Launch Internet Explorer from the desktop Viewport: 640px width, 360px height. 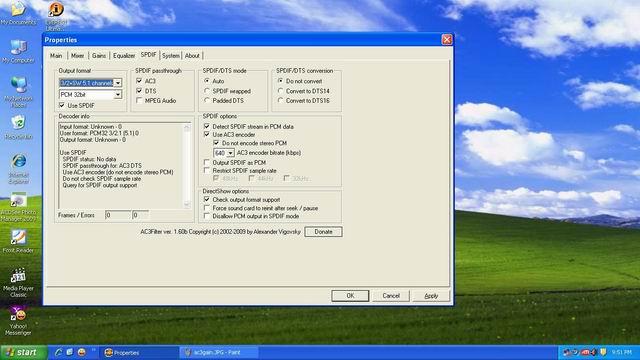pyautogui.click(x=18, y=168)
